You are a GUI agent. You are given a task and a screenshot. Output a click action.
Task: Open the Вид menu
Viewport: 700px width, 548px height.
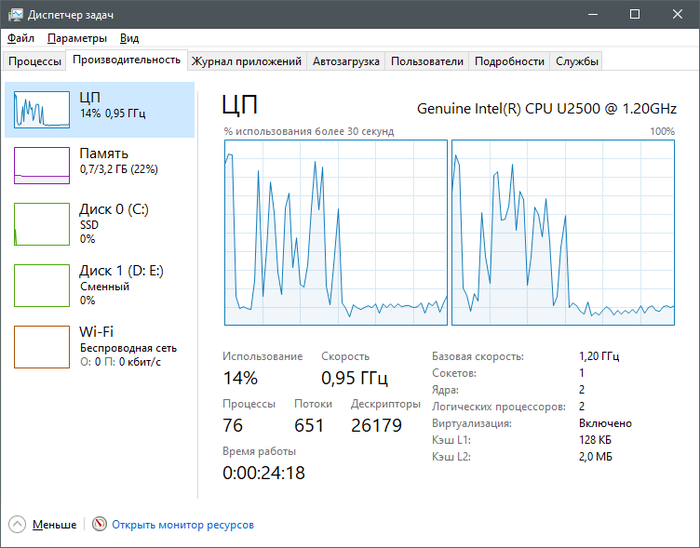[129, 38]
